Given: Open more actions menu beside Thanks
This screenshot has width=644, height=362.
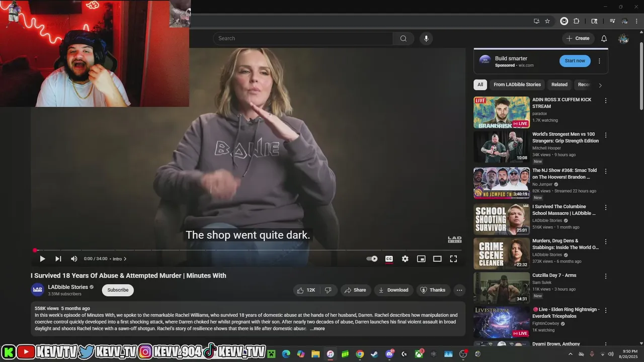Looking at the screenshot, I should [x=459, y=290].
